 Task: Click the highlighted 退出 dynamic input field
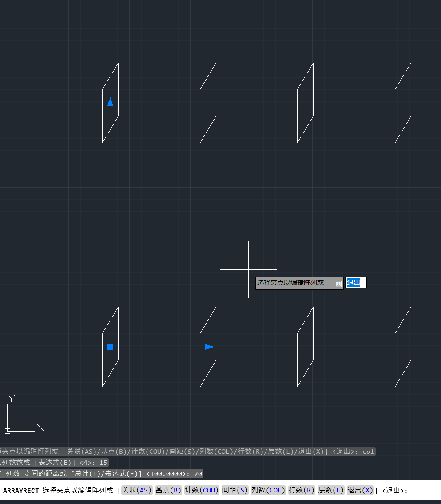[355, 283]
